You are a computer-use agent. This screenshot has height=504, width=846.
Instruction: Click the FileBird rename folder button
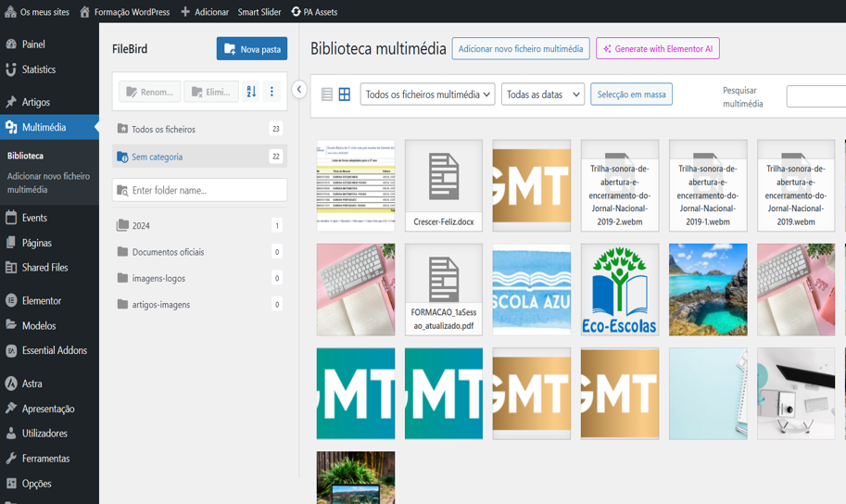click(150, 92)
